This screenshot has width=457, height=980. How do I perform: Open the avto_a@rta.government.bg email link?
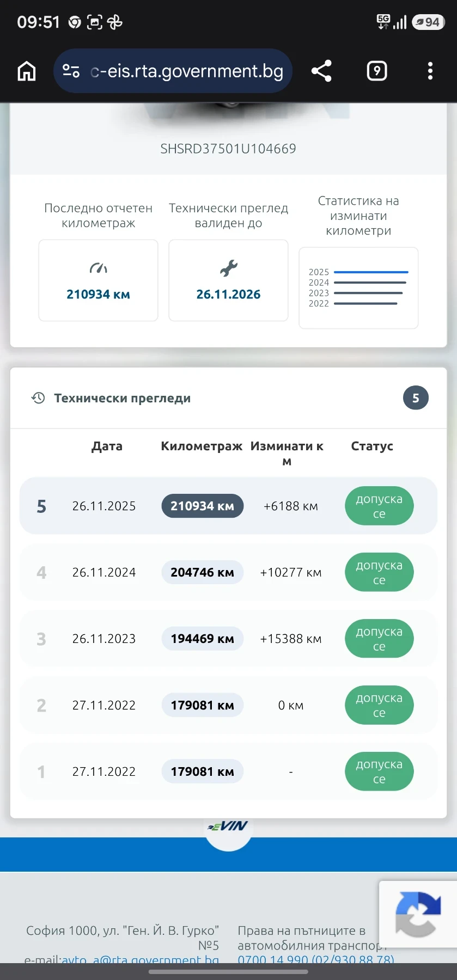pyautogui.click(x=140, y=960)
